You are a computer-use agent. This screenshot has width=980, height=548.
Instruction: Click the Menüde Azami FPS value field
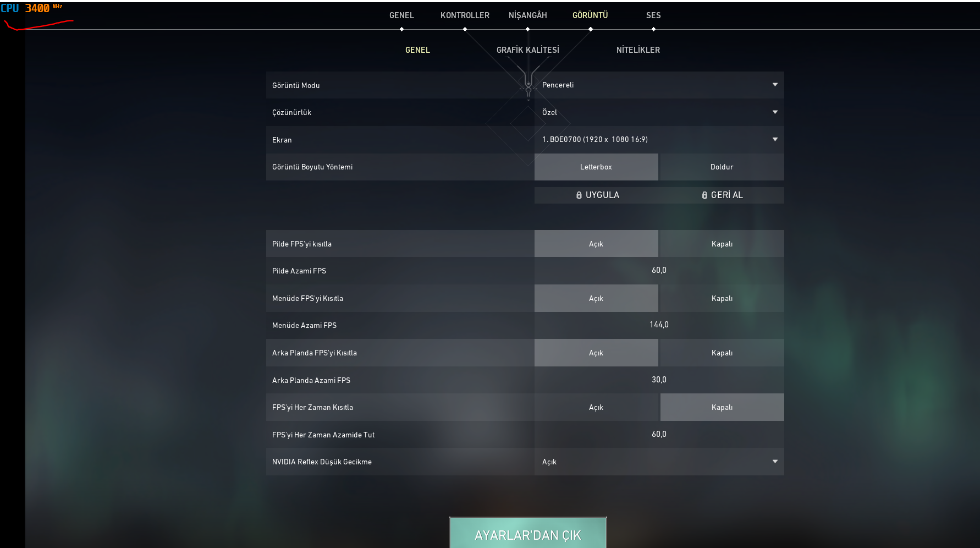pyautogui.click(x=659, y=325)
